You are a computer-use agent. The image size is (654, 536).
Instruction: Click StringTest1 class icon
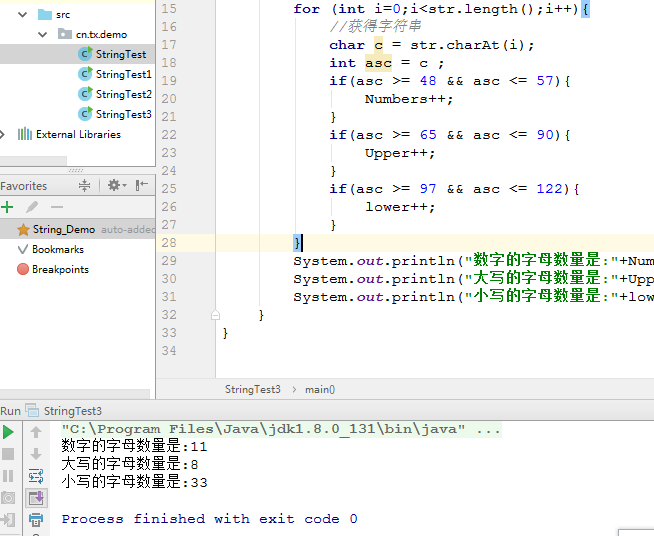pyautogui.click(x=85, y=74)
